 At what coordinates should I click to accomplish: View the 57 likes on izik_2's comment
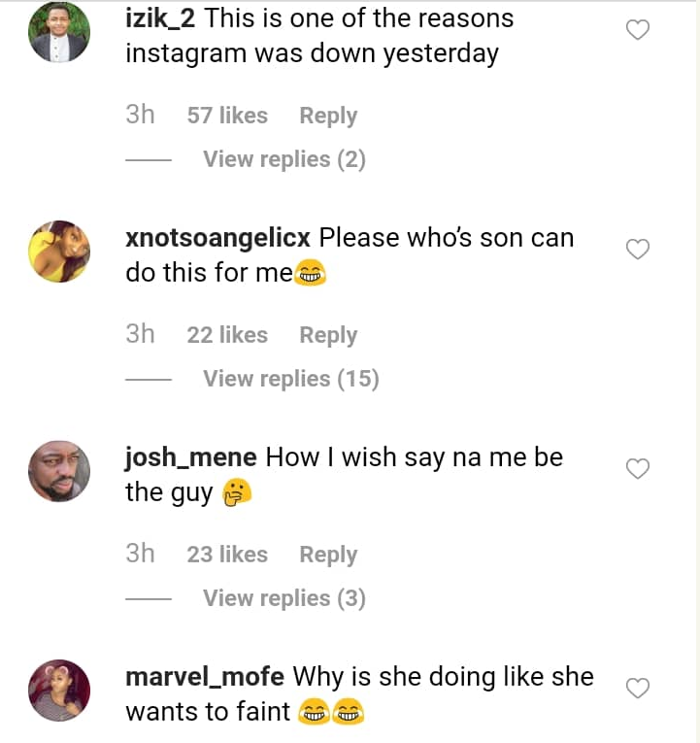point(227,116)
